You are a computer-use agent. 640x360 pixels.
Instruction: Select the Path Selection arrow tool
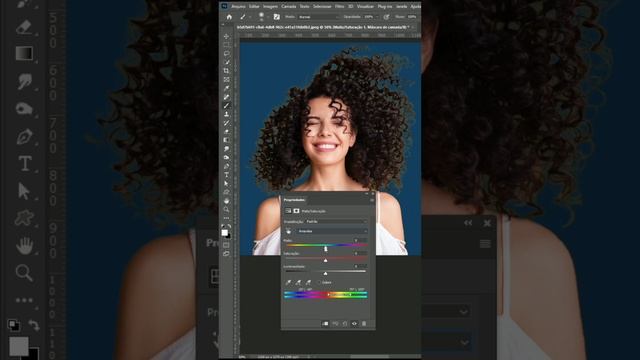point(226,183)
